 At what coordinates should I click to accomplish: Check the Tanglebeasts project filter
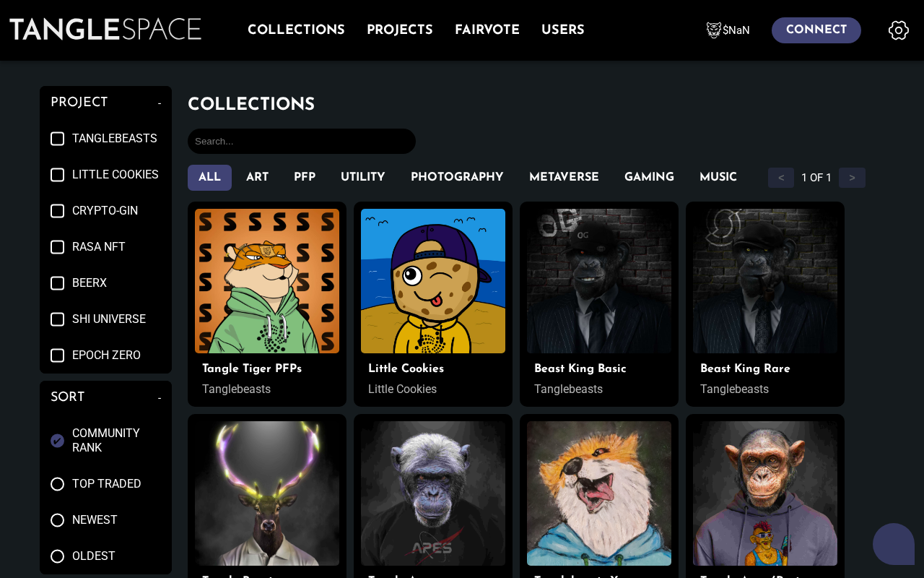pyautogui.click(x=58, y=139)
